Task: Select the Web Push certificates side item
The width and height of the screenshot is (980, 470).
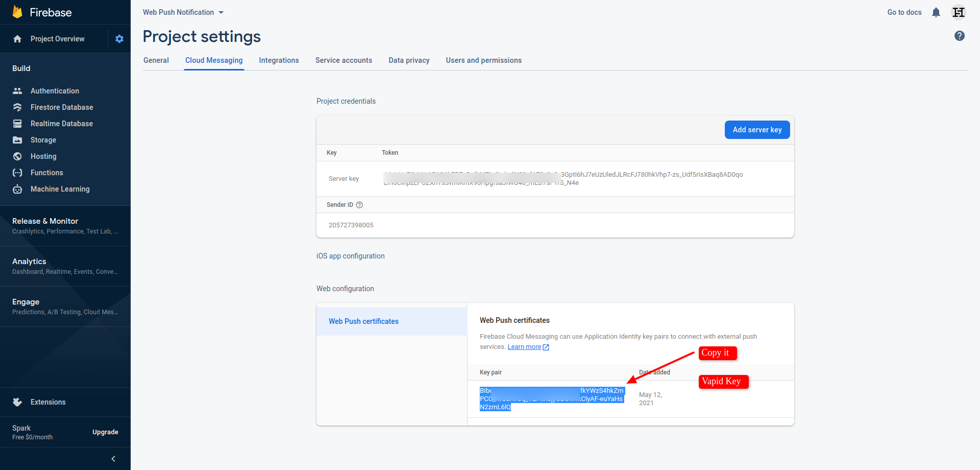Action: pos(392,321)
